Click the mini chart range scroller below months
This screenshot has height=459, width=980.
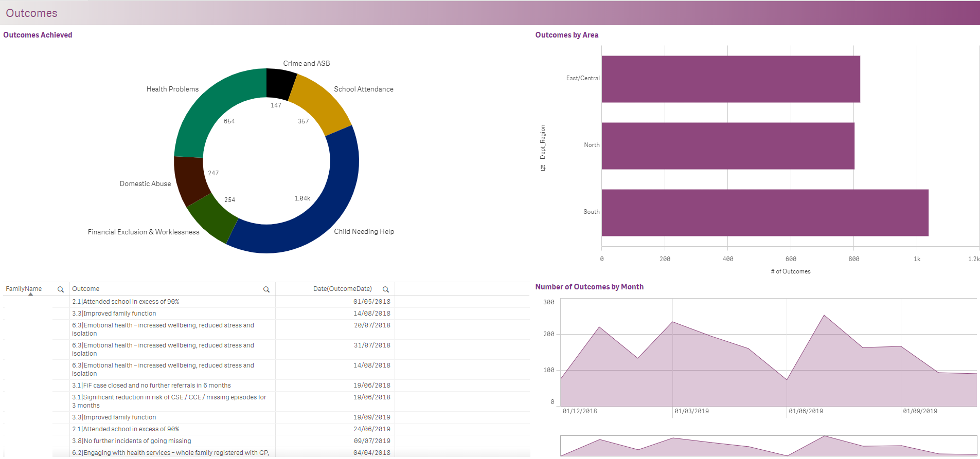point(768,446)
